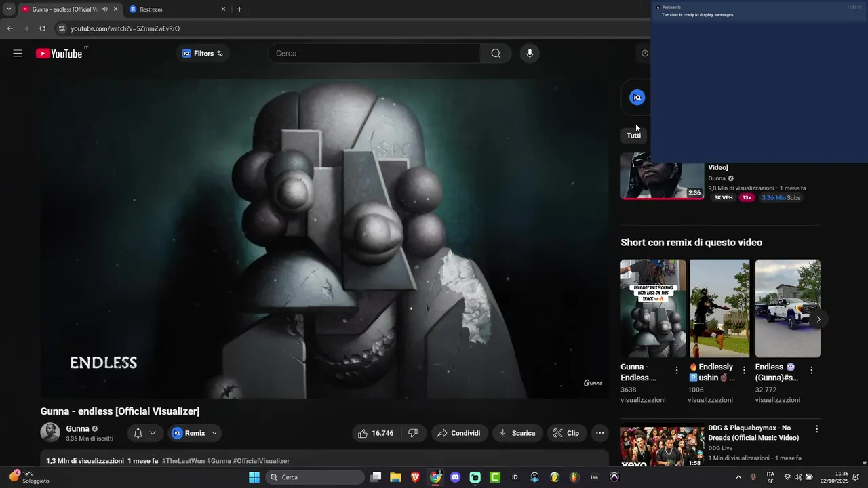
Task: Toggle the notification bell for Gunna
Action: click(x=138, y=433)
